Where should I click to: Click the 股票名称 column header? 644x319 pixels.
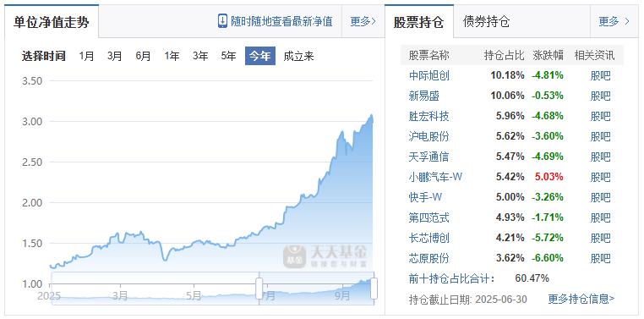(429, 55)
